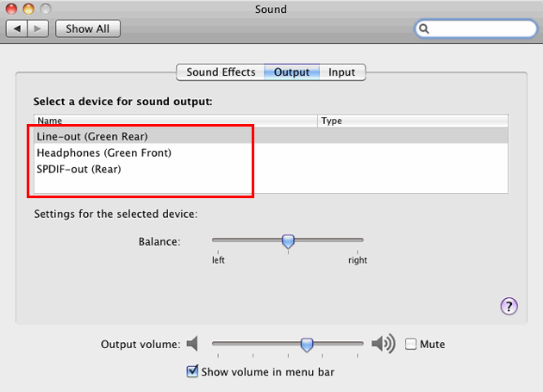Image resolution: width=543 pixels, height=392 pixels.
Task: Focus the search input field
Action: point(476,28)
